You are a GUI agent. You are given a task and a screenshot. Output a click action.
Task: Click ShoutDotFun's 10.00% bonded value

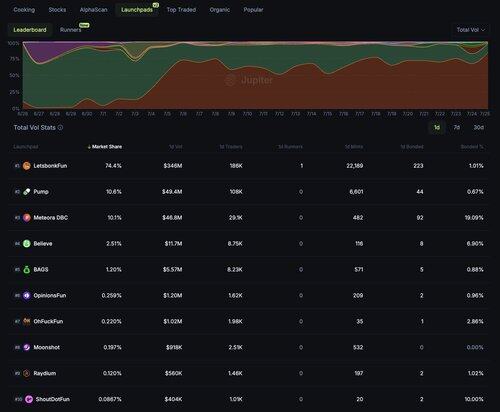tap(474, 399)
